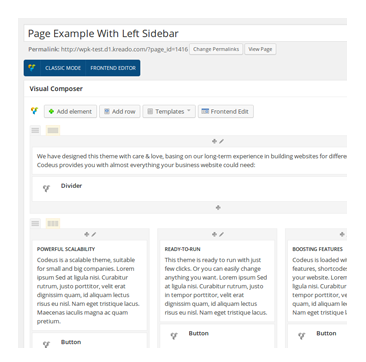Open the first row's column layout icon

53,130
